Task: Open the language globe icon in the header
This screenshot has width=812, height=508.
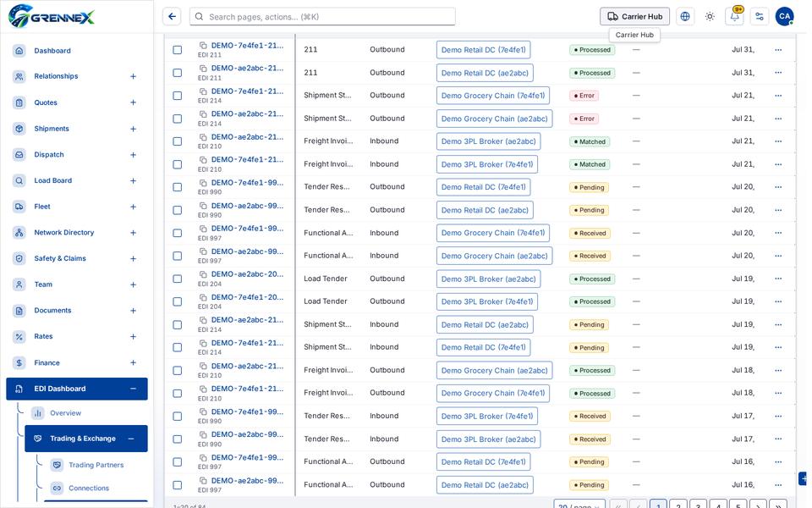Action: [x=684, y=17]
